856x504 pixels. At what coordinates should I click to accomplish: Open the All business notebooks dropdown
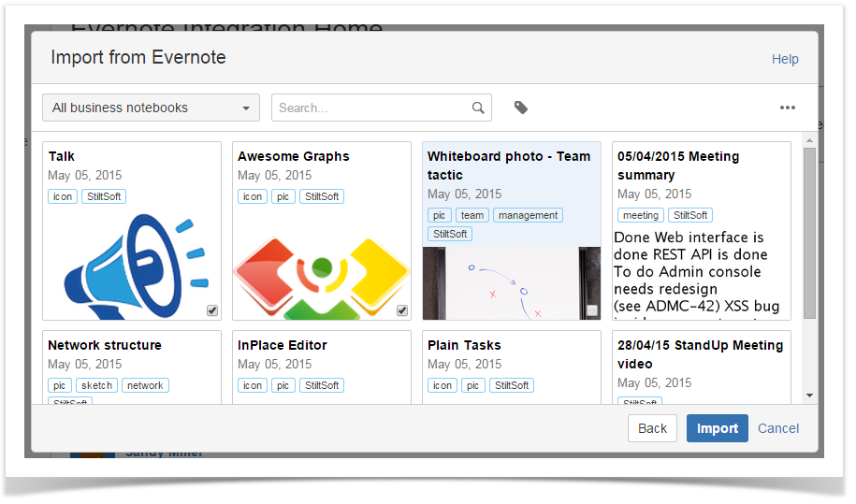point(151,108)
